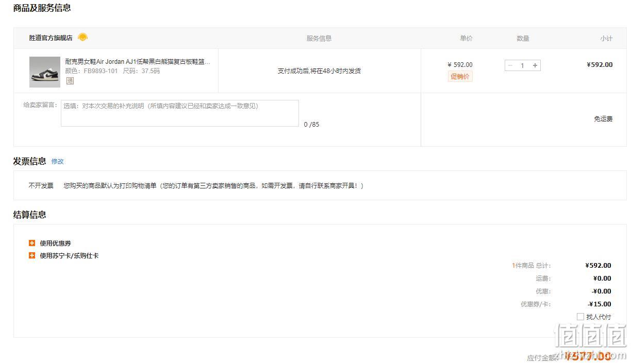Open the 胜道官方旗舰店 store link

pyautogui.click(x=51, y=38)
